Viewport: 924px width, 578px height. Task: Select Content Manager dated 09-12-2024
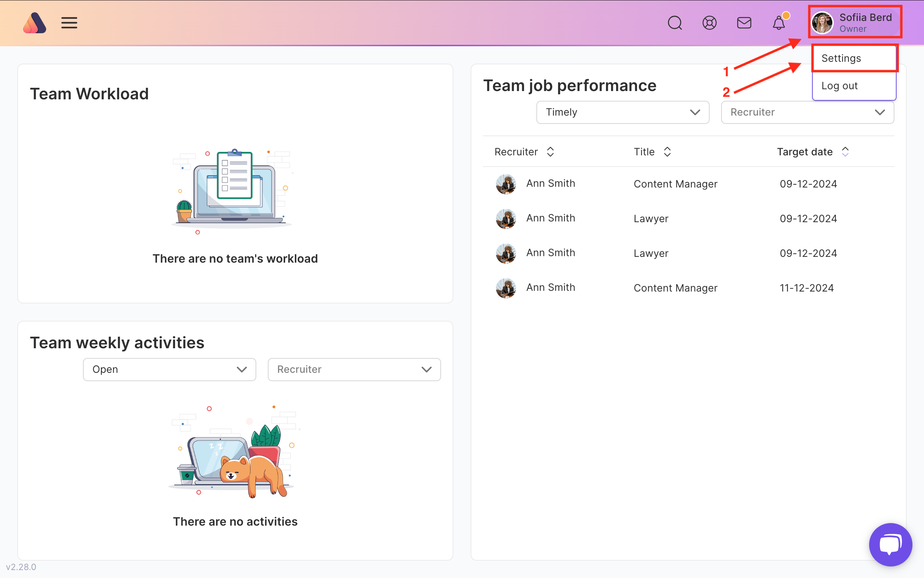(x=675, y=184)
